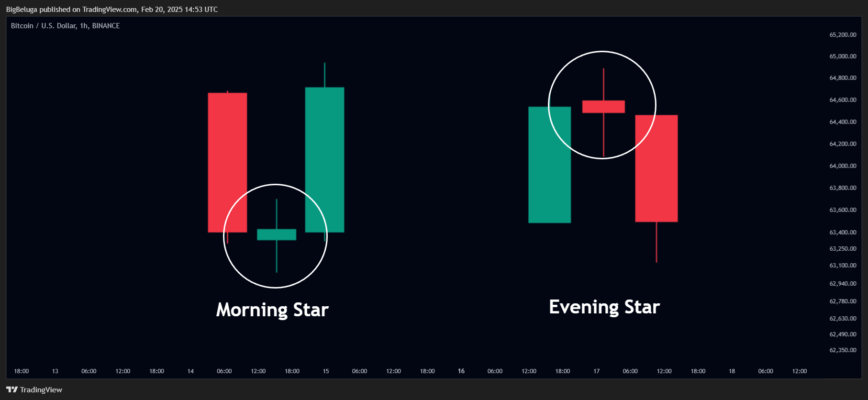Click the TradingView logo icon

12,389
